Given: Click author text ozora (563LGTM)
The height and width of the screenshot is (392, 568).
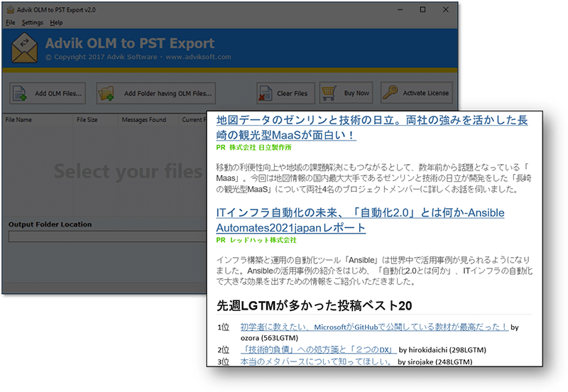Looking at the screenshot, I should pos(269,337).
